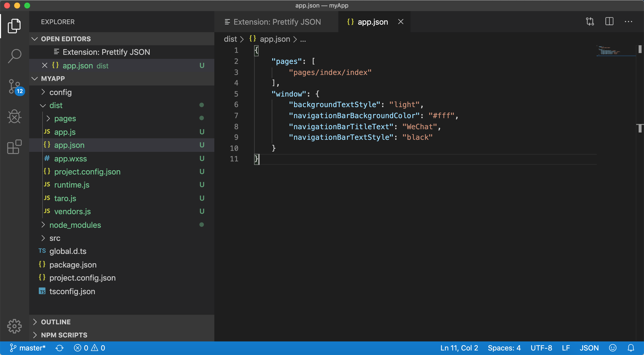This screenshot has height=355, width=644.
Task: Change indentation via Spaces: 4
Action: [x=504, y=348]
